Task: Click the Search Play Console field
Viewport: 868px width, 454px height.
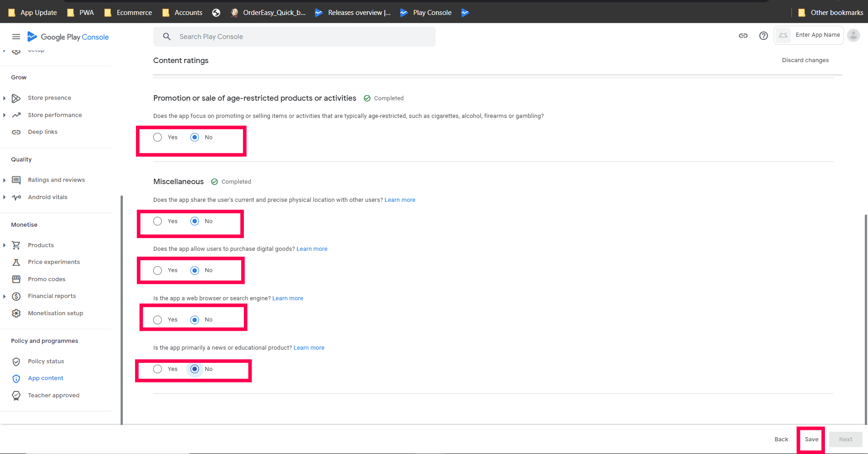Action: [x=294, y=37]
